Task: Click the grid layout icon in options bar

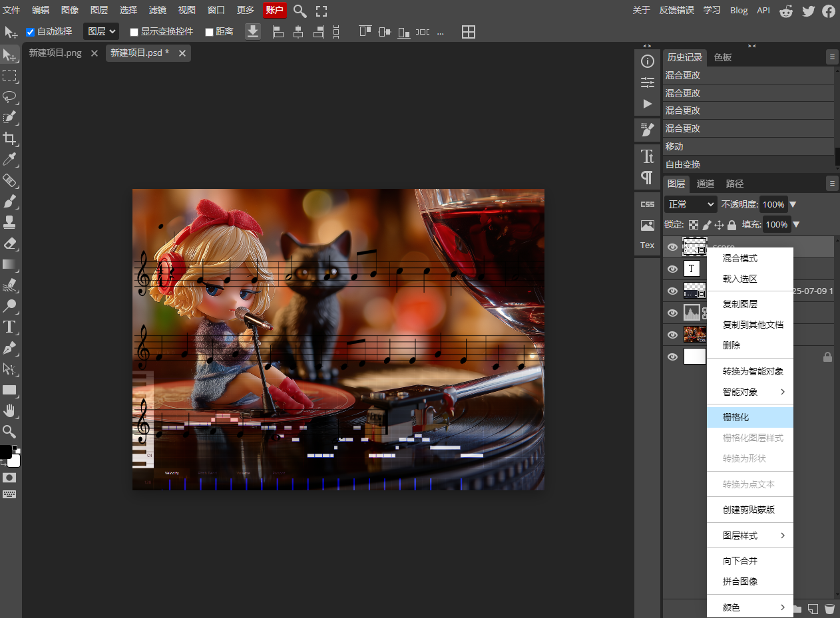Action: [469, 31]
